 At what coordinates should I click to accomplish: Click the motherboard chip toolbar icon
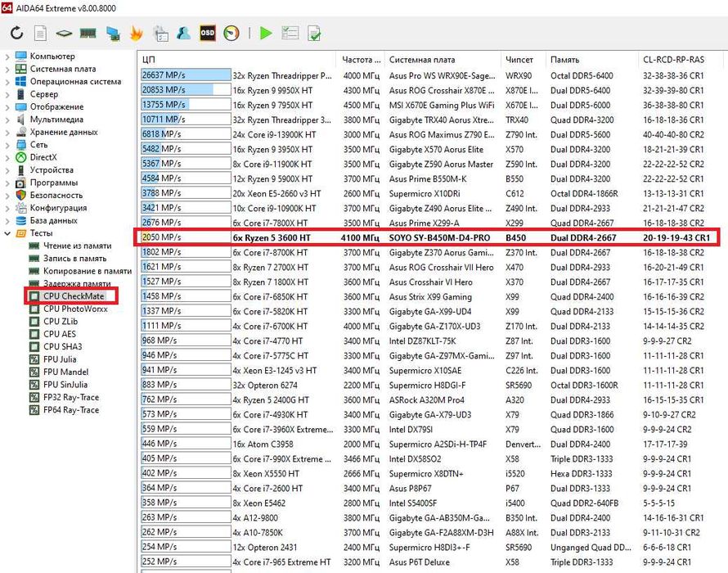point(64,33)
